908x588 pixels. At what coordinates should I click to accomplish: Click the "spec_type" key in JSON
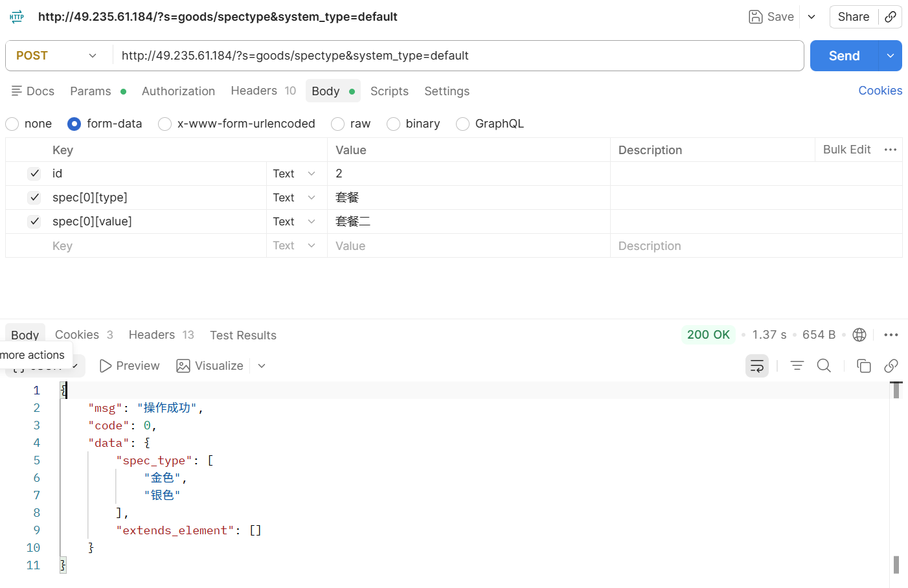pyautogui.click(x=154, y=460)
